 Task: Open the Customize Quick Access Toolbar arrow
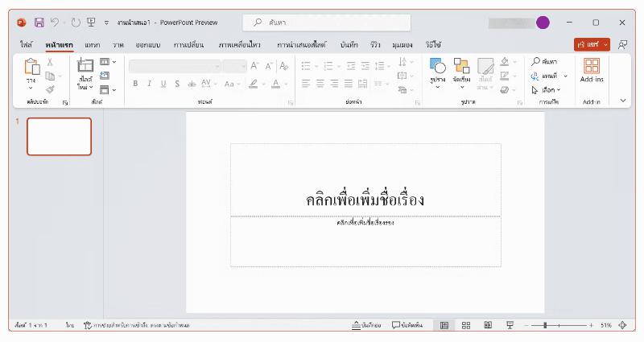pyautogui.click(x=106, y=23)
